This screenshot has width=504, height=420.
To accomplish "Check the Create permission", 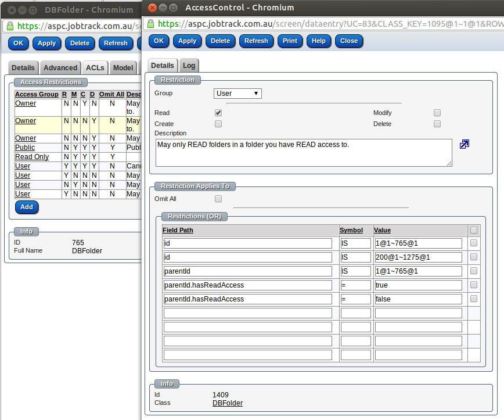I will (x=218, y=124).
